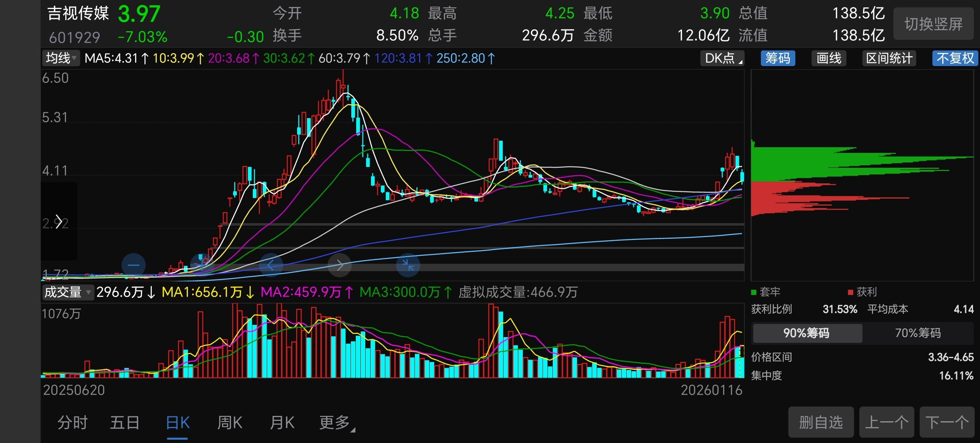This screenshot has height=443, width=980.
Task: Tap the collapse-arrows shrink chart icon
Action: [408, 265]
